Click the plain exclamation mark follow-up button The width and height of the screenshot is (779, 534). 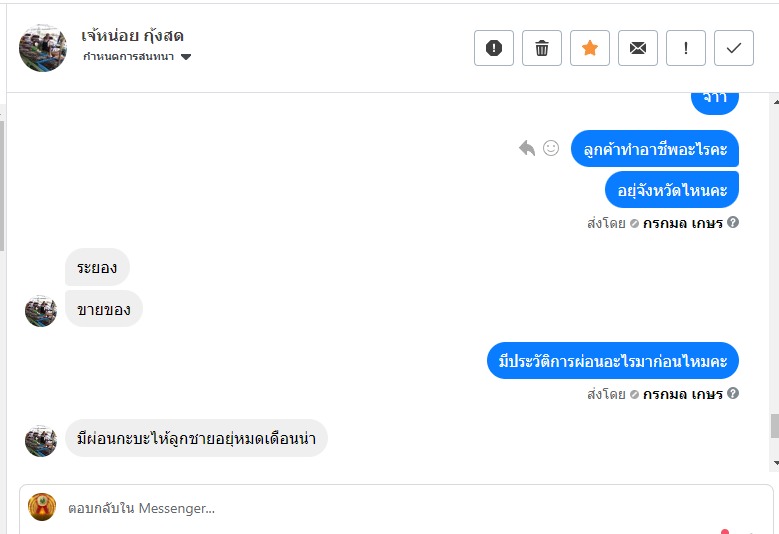coord(686,48)
